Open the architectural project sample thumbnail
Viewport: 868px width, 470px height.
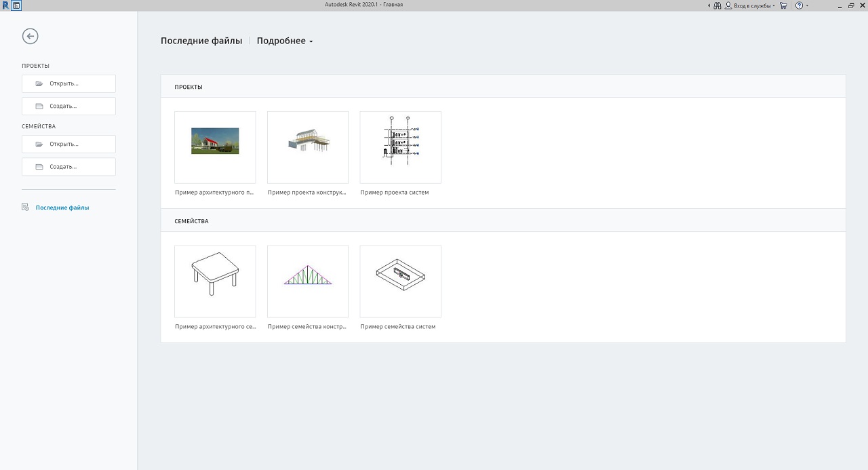click(x=215, y=147)
